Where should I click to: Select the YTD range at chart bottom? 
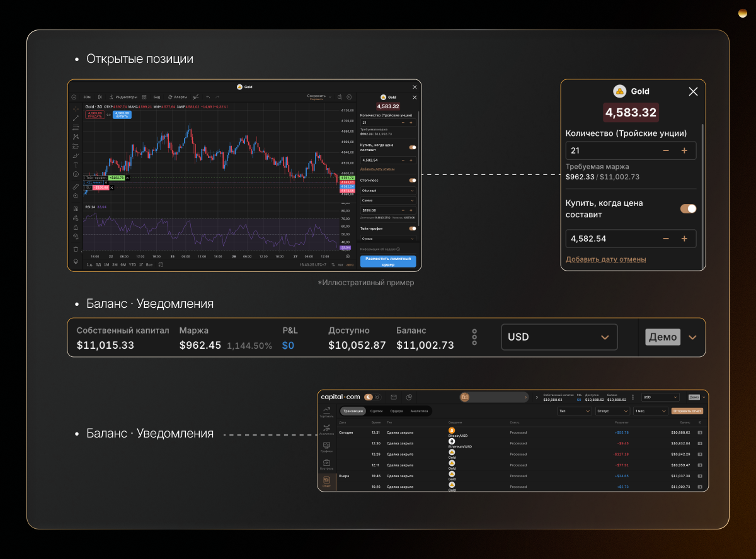(132, 264)
